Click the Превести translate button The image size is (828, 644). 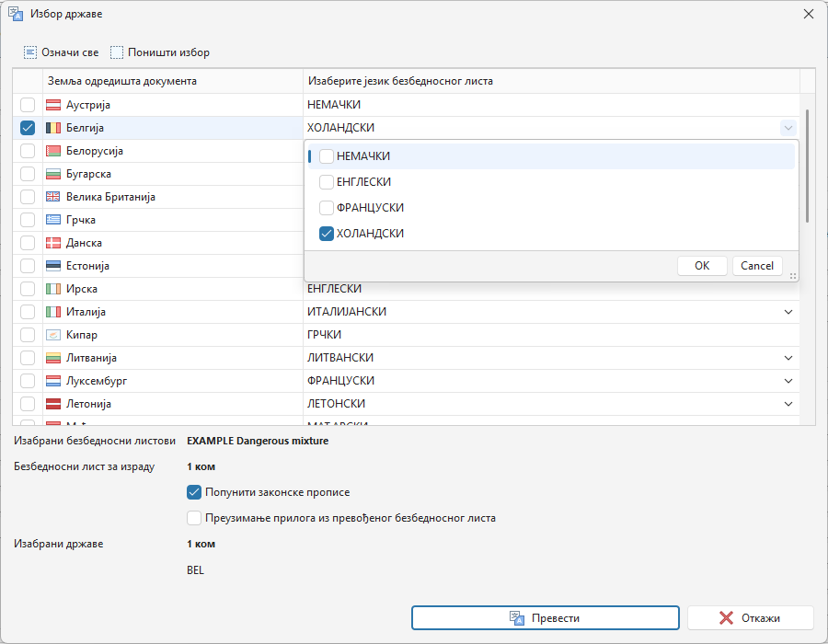click(x=546, y=618)
